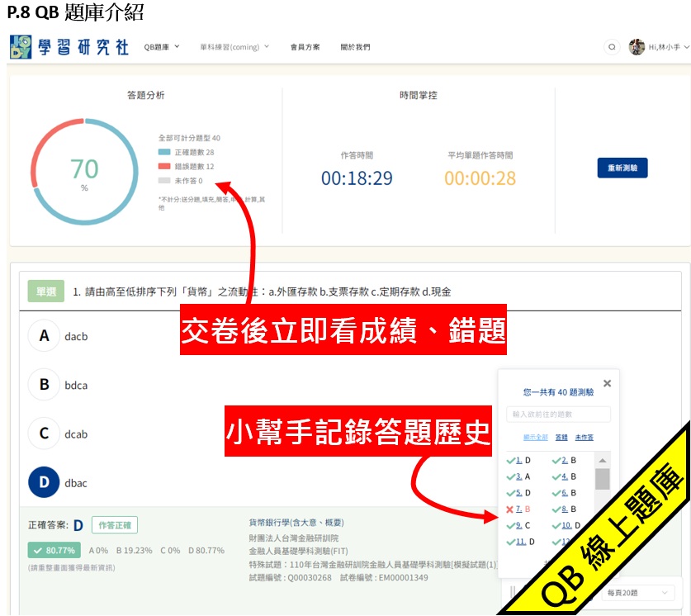Click the 重新測驗 button
691x616 pixels.
tap(622, 168)
